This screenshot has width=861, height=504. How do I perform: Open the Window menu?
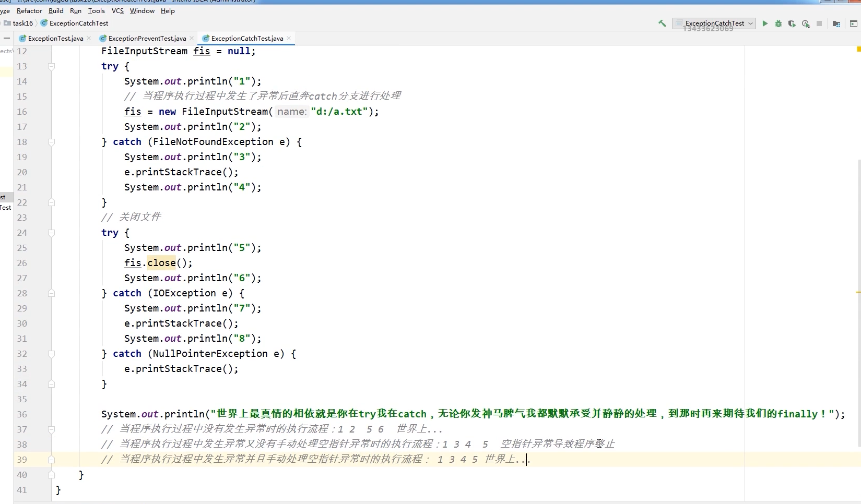(x=142, y=10)
